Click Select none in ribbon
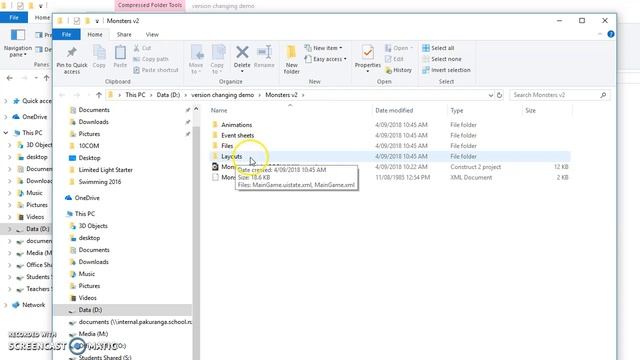 coord(442,59)
